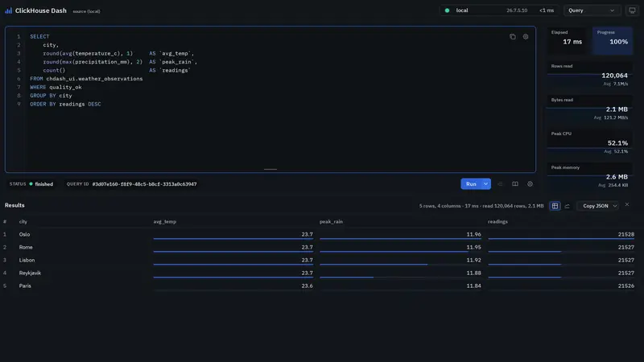Expand Copy JSON format dropdown arrow
The image size is (644, 362).
[x=615, y=206]
